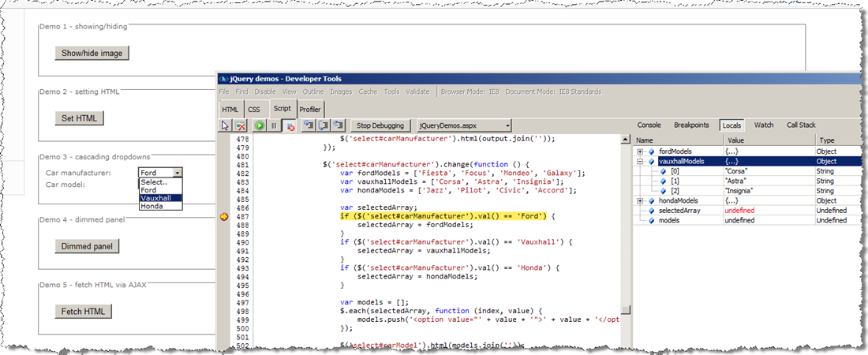Click the yellow current-statement arrow in gutter
Viewport: 868px width, 355px height.
tap(223, 217)
